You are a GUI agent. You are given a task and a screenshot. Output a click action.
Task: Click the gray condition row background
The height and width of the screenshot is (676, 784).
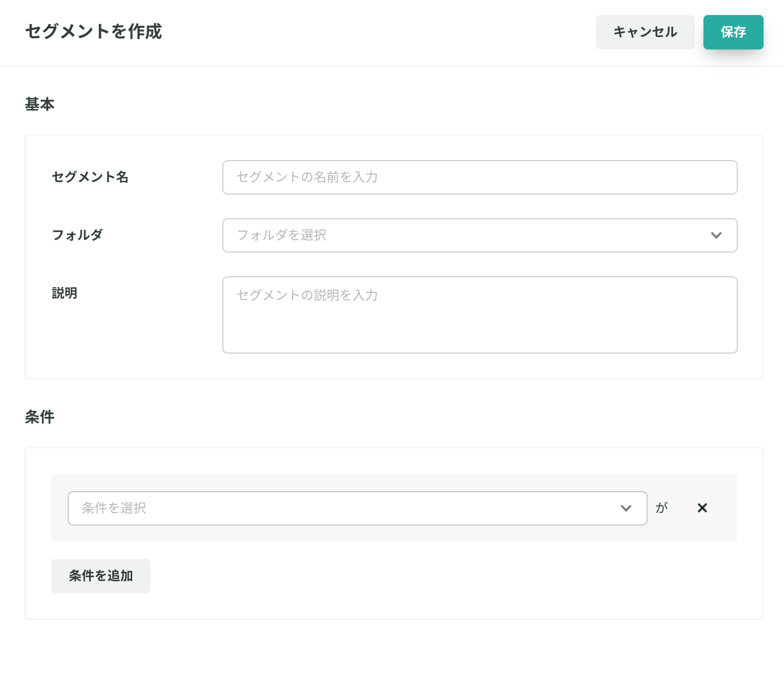394,508
